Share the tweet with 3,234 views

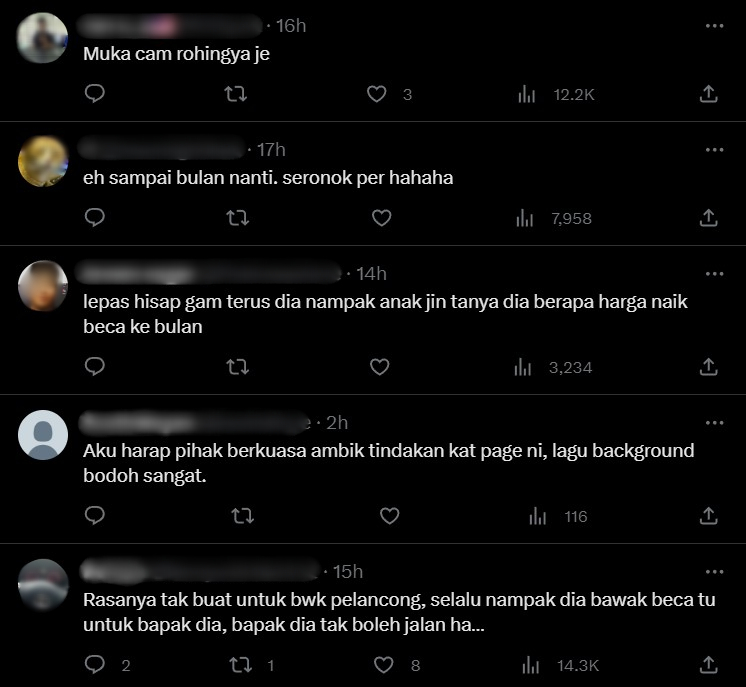[x=708, y=367]
